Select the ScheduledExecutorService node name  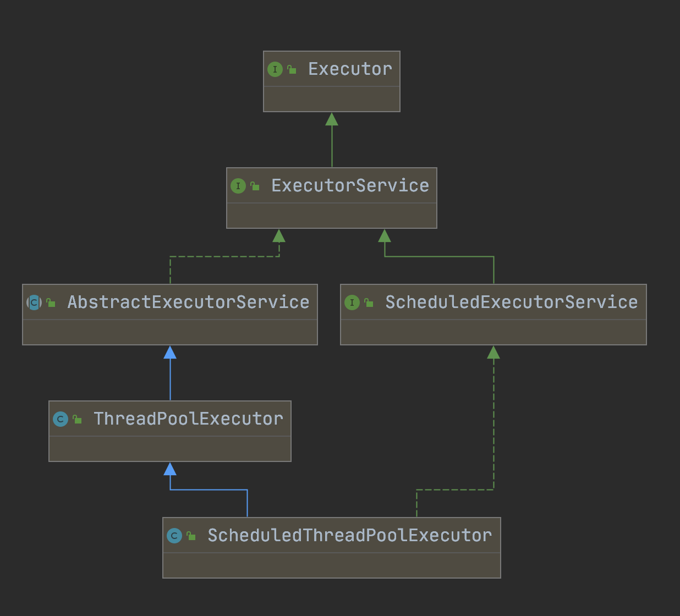(512, 302)
